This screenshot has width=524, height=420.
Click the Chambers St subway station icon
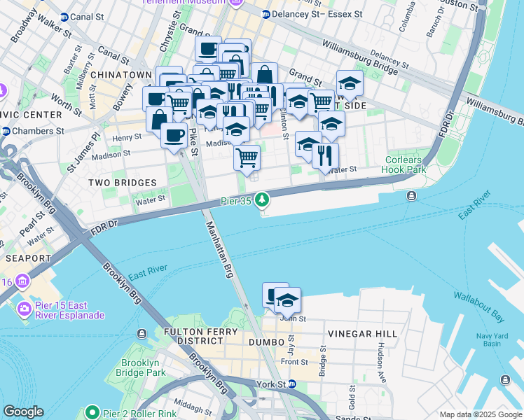click(x=6, y=131)
